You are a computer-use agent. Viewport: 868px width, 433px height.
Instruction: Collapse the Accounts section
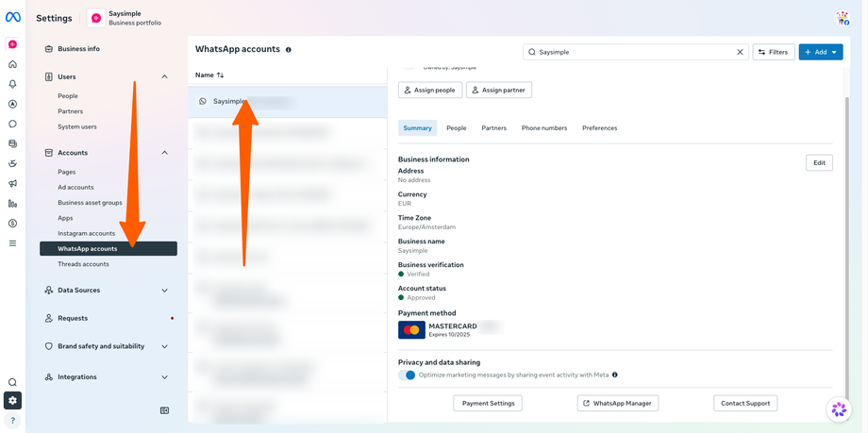(x=164, y=153)
